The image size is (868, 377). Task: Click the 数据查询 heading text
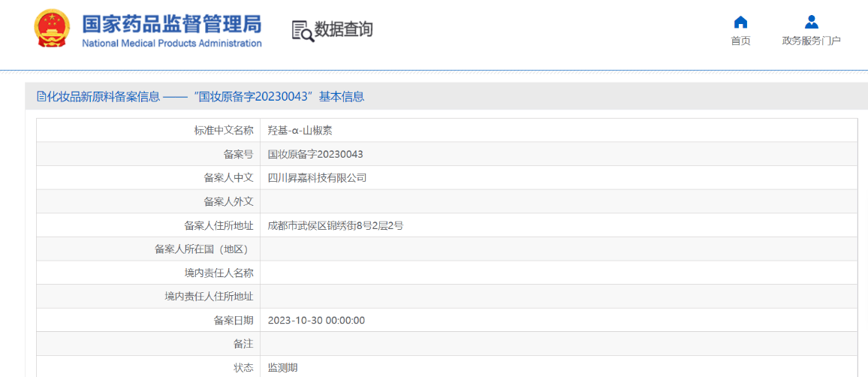pyautogui.click(x=343, y=29)
